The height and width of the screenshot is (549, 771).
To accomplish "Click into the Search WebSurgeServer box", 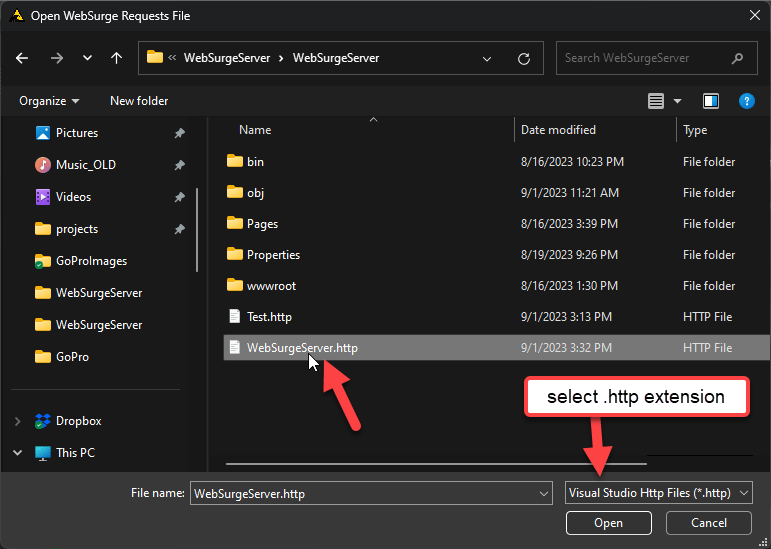I will click(656, 58).
